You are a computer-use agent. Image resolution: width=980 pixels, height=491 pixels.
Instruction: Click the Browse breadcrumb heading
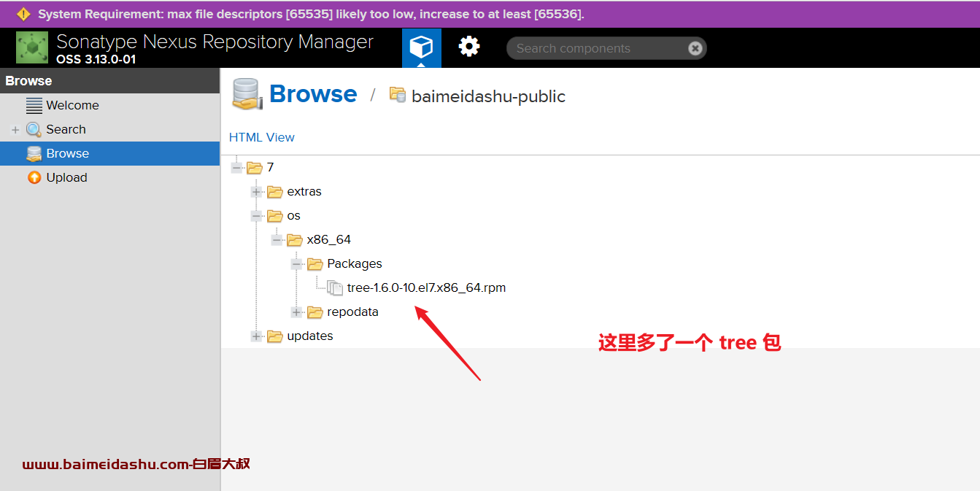click(x=313, y=94)
